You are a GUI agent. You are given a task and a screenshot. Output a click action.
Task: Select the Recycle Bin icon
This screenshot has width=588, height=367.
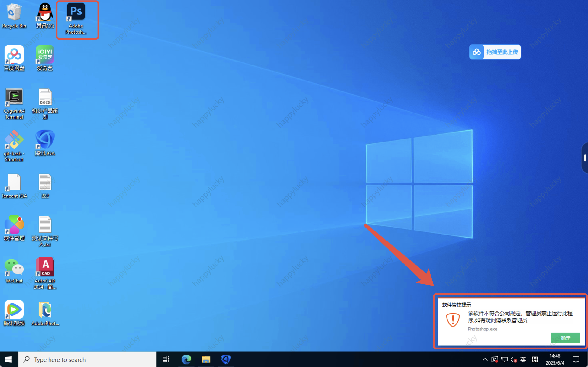(14, 12)
